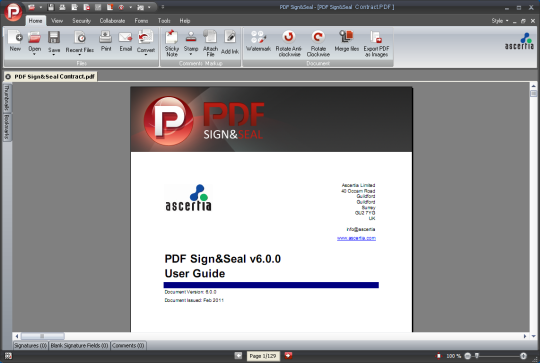This screenshot has width=540, height=363.
Task: Click the zoom slider handle
Action: point(477,356)
